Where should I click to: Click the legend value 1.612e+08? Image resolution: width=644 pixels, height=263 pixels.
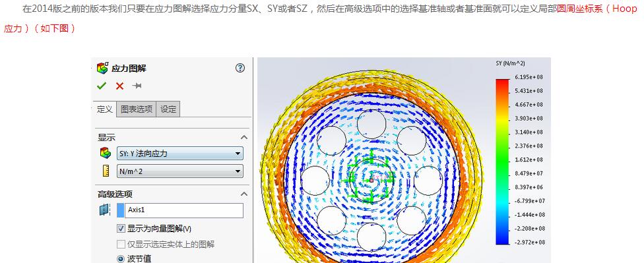pos(529,160)
